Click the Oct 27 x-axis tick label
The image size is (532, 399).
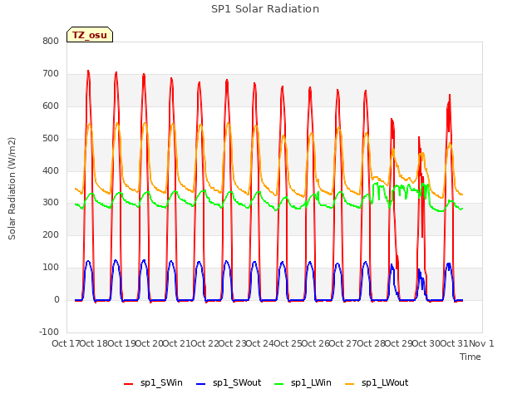coord(343,343)
